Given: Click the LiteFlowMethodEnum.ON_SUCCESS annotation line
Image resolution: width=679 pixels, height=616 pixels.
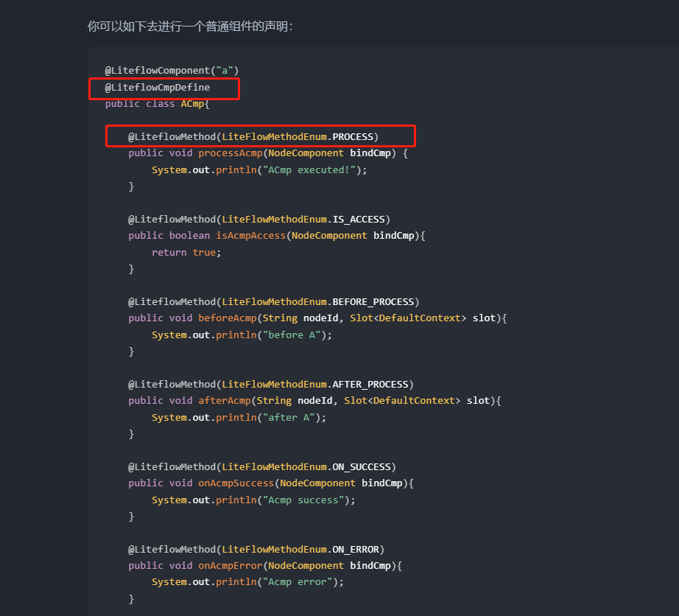Looking at the screenshot, I should click(262, 467).
